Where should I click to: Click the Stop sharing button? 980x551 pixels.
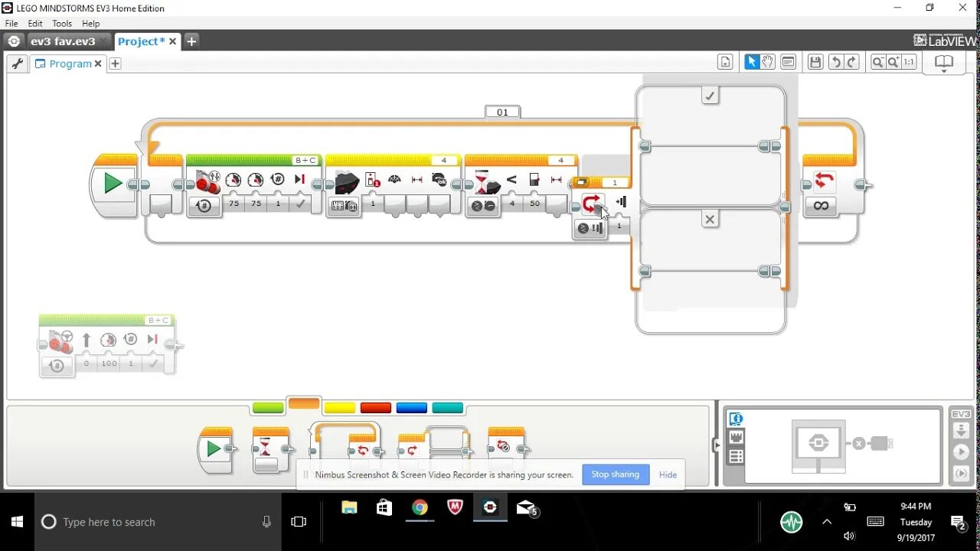[616, 474]
